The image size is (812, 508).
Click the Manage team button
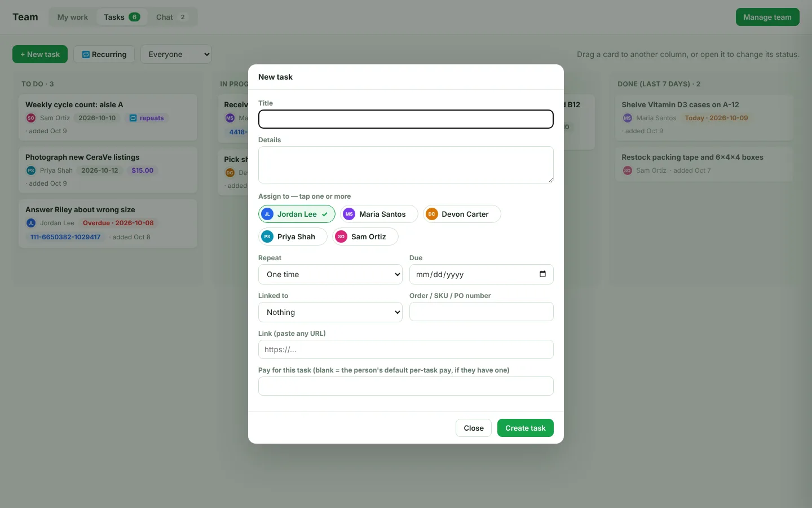coord(767,17)
